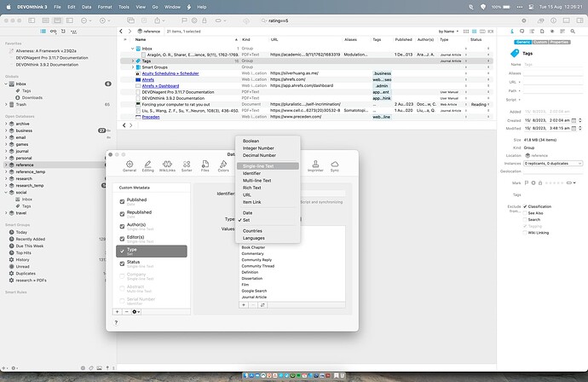
Task: Choose Date from the type menu
Action: pyautogui.click(x=268, y=213)
